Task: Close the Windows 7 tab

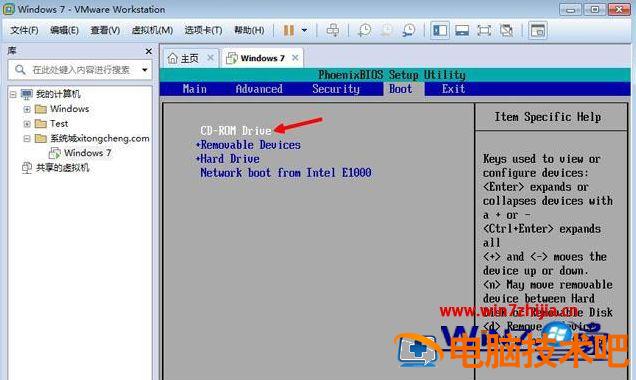Action: click(295, 58)
